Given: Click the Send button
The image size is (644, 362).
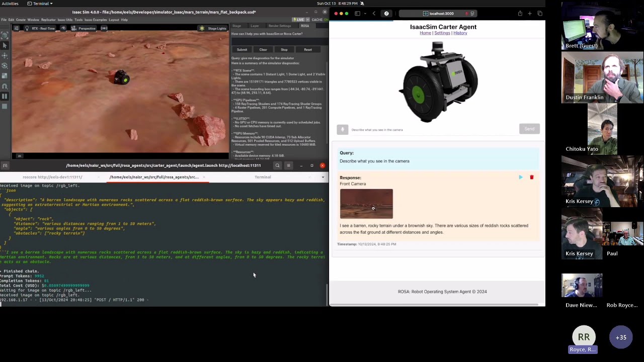Looking at the screenshot, I should click(529, 129).
